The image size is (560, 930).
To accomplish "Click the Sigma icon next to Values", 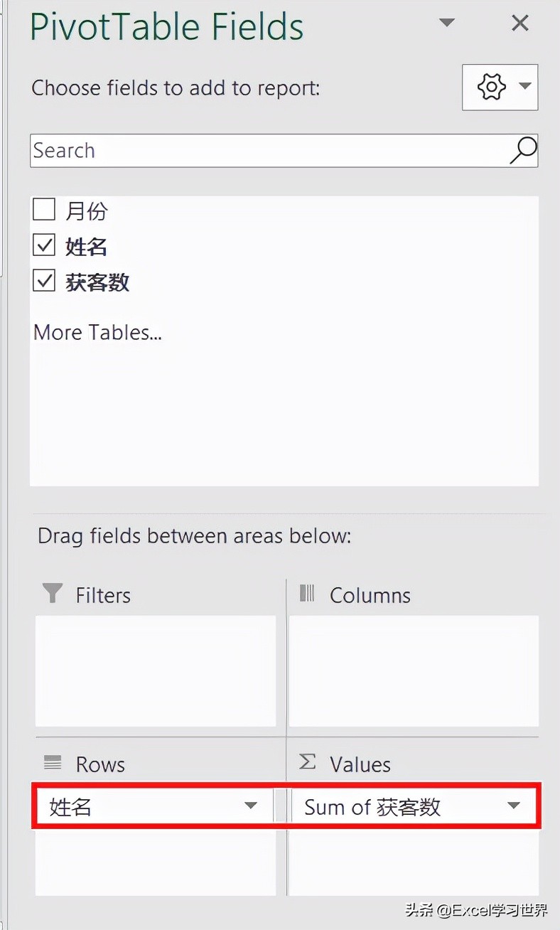I will (x=306, y=763).
